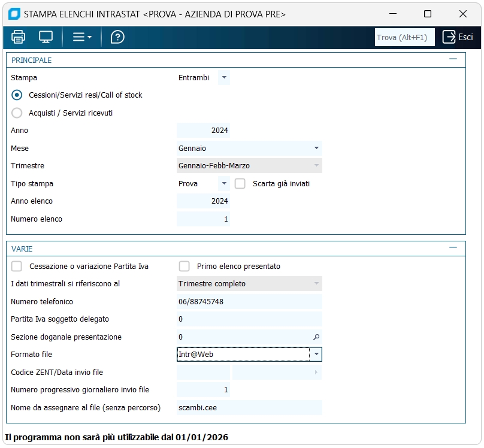
Task: Click the screen preview monitor icon
Action: [x=46, y=37]
